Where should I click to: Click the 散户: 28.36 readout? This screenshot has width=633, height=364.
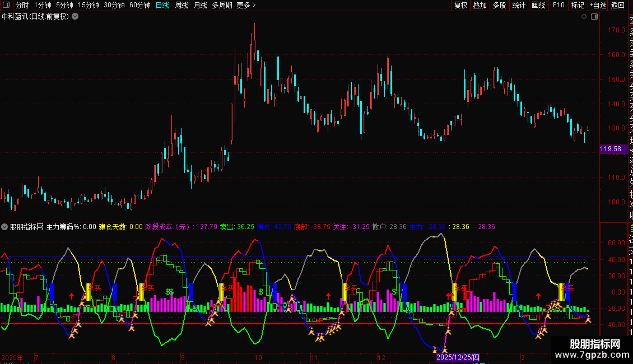click(x=389, y=227)
